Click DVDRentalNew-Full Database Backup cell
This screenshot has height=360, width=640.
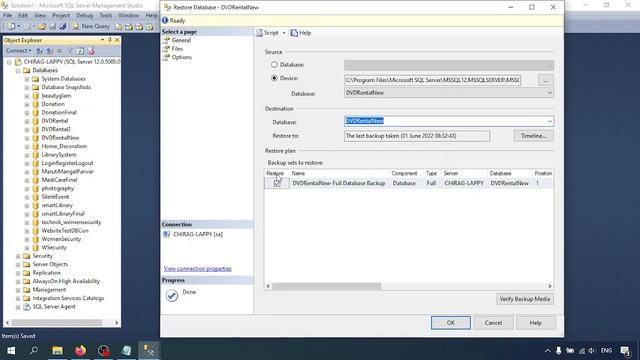(339, 183)
